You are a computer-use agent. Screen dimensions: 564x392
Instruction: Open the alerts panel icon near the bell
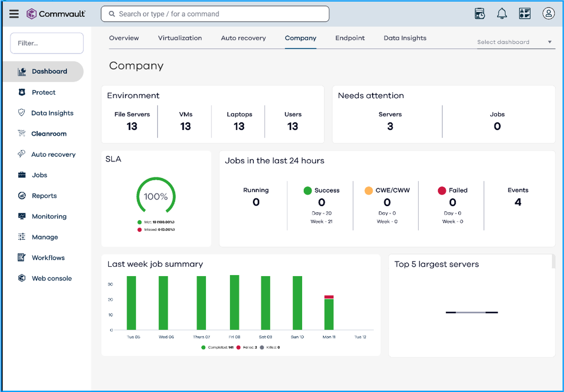tap(525, 14)
